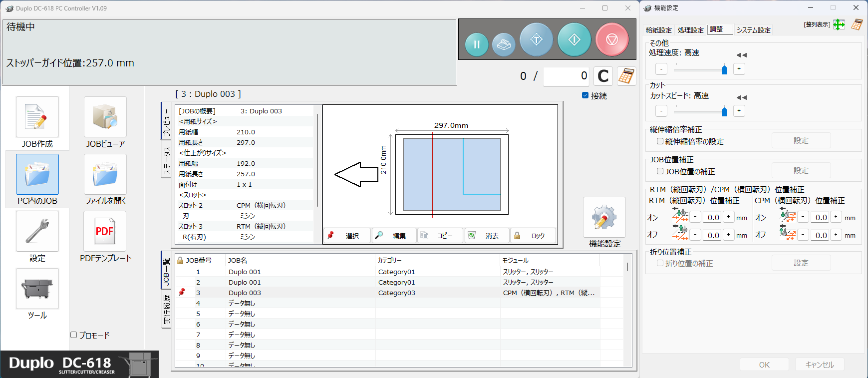The image size is (868, 378).
Task: Enable JOB位置の補正 checkbox
Action: pyautogui.click(x=660, y=171)
